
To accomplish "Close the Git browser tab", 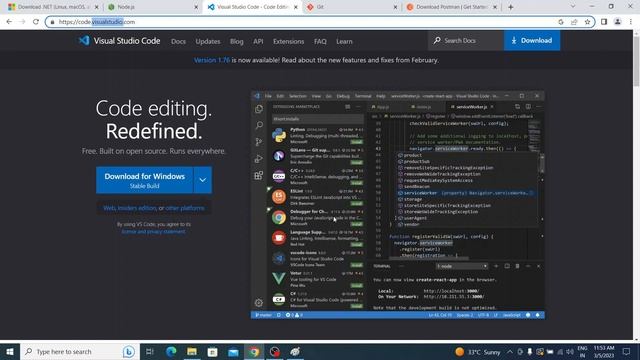I will pos(395,7).
